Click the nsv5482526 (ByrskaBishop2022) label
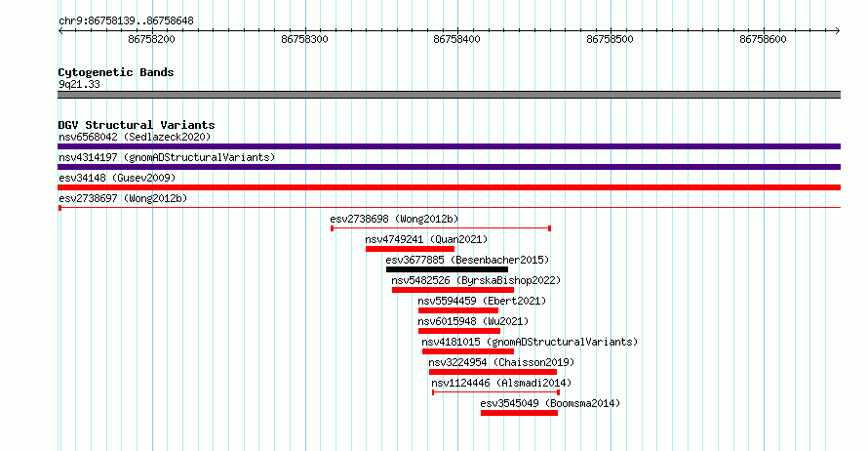868x451 pixels. pos(476,280)
